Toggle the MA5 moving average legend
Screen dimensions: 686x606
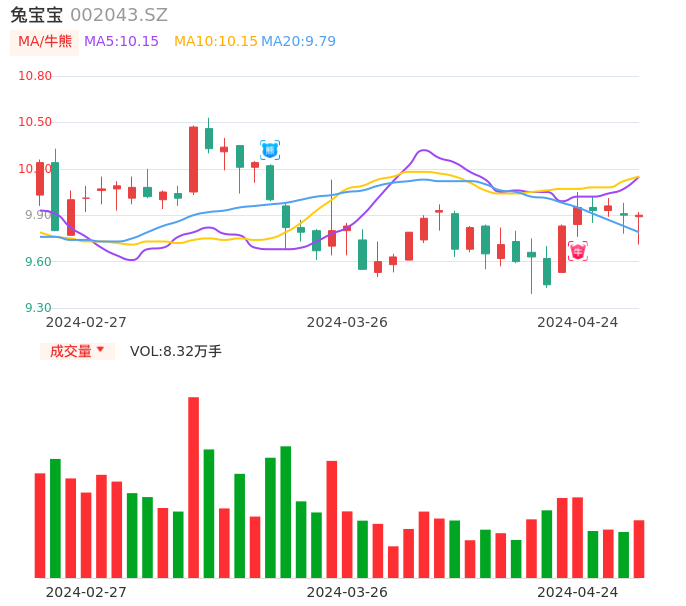(121, 42)
